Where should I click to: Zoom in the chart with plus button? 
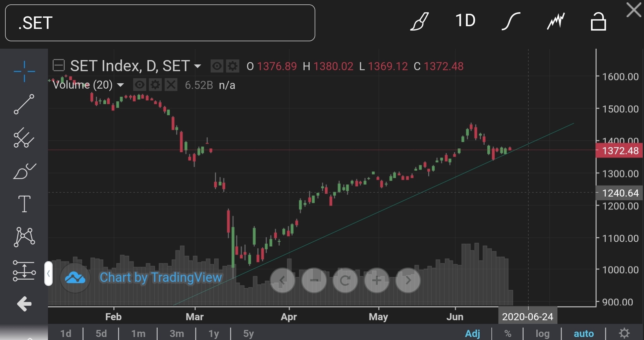376,280
